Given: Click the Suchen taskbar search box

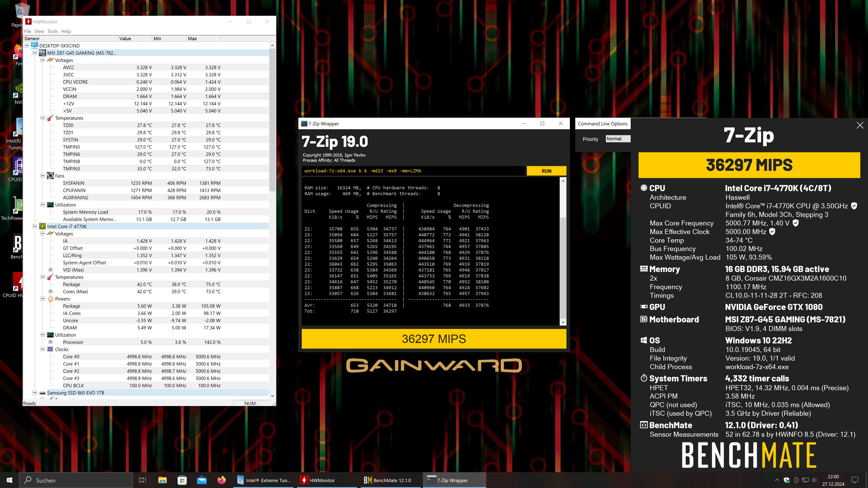Looking at the screenshot, I should [76, 480].
